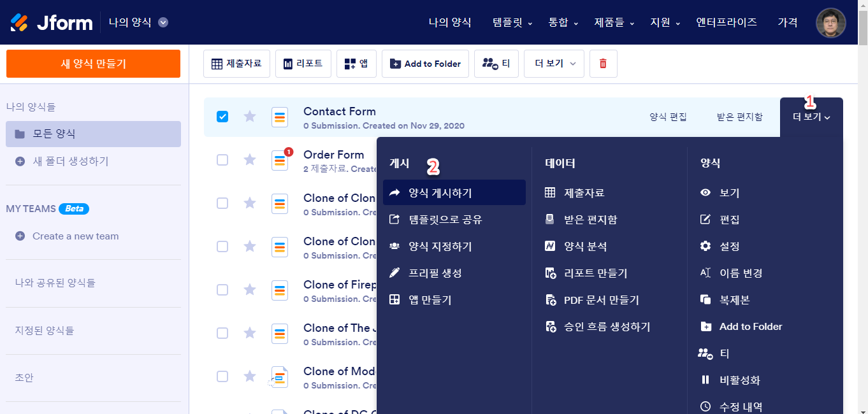Select checkbox for Clone of Firep form
This screenshot has height=414, width=868.
click(x=222, y=289)
